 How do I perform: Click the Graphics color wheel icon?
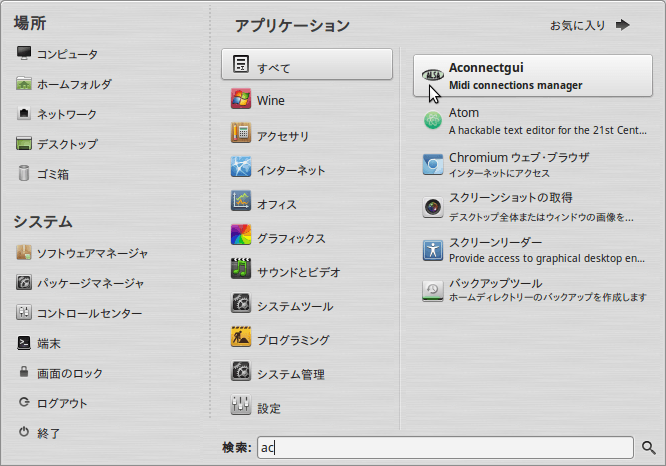coord(241,235)
